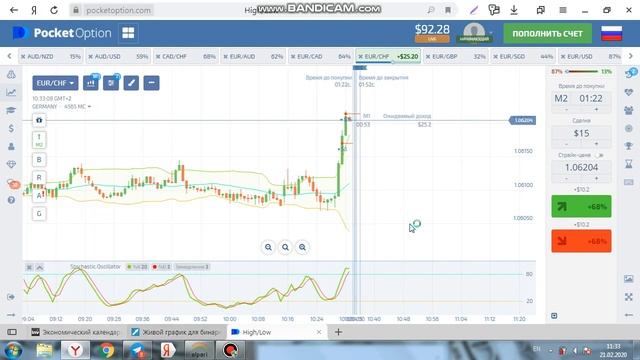Viewport: 640px width, 360px height.
Task: Switch to the EUR/CAD asset tab
Action: [x=320, y=56]
